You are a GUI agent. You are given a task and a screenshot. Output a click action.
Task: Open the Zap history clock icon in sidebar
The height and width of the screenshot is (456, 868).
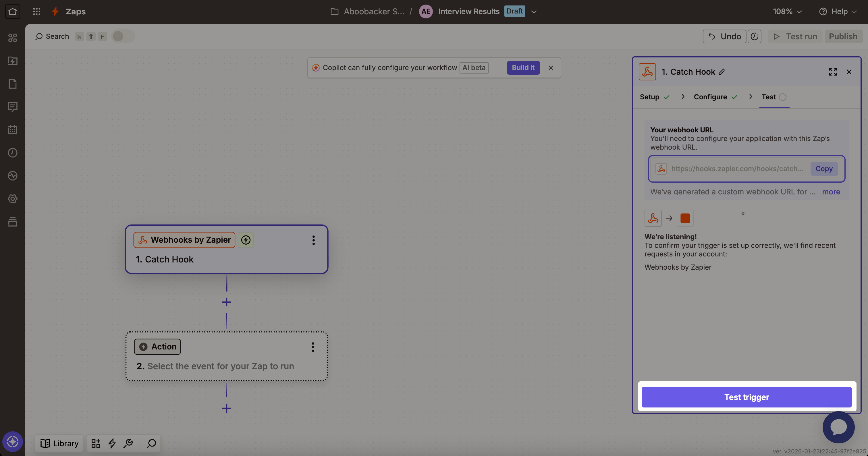click(x=12, y=152)
